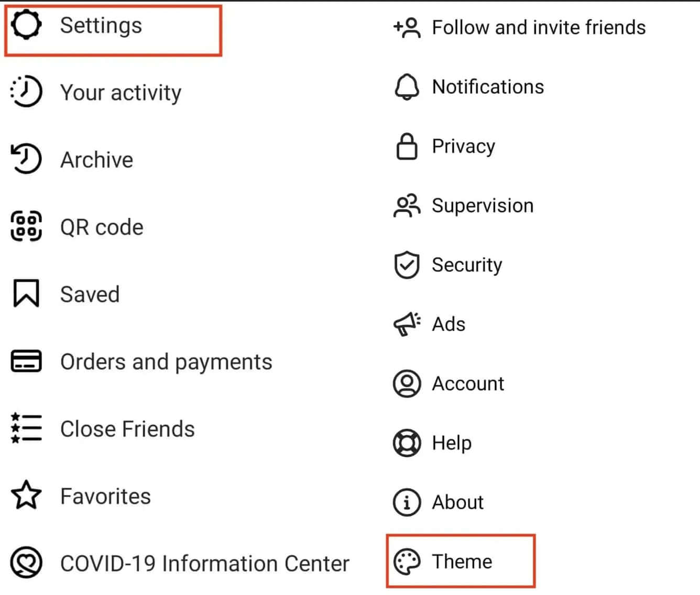Viewport: 700px width, 595px height.
Task: Tap the Privacy lock icon
Action: (x=407, y=146)
